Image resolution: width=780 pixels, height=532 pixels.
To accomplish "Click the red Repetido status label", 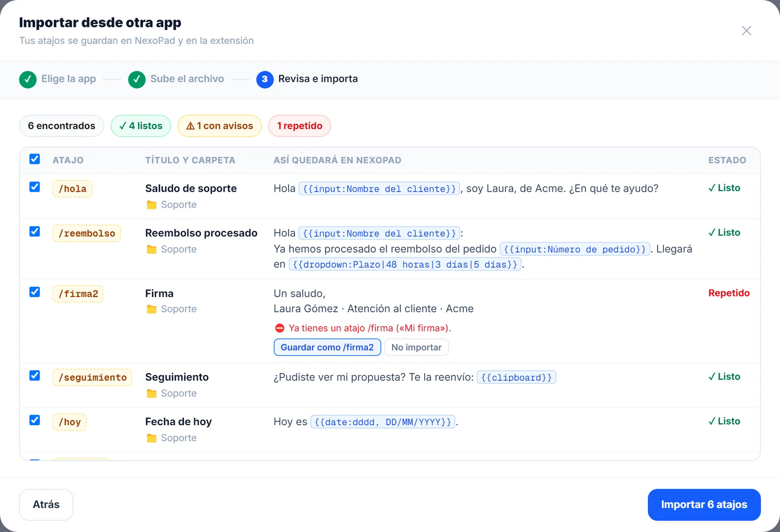I will coord(729,293).
